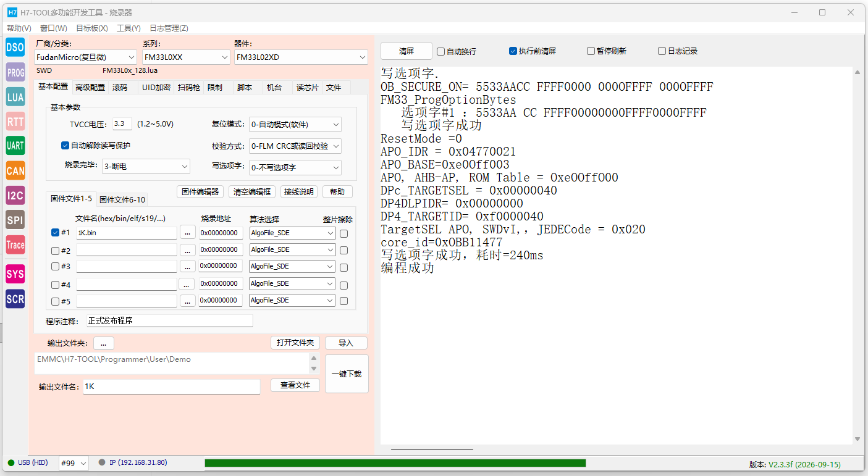Expand the 复位模式 dropdown
868x476 pixels.
click(295, 125)
